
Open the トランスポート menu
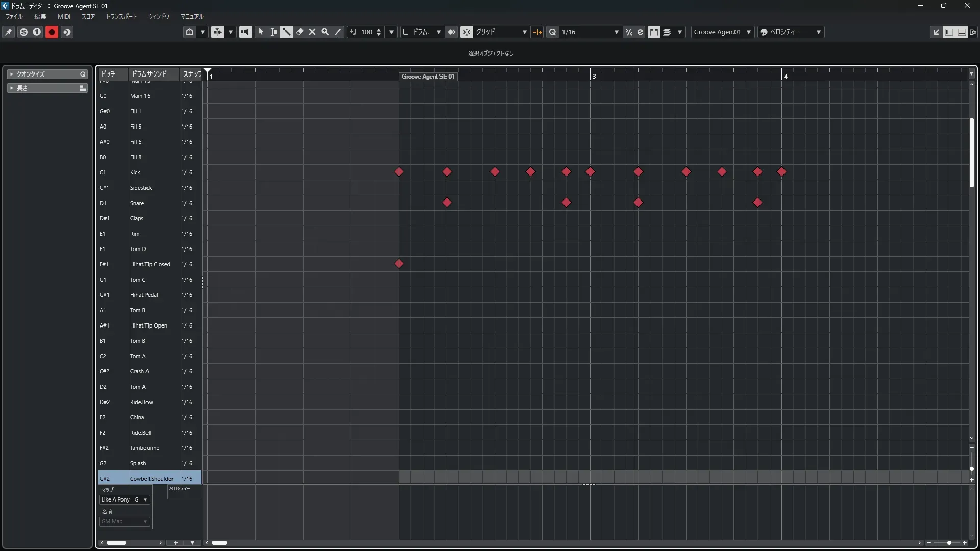(121, 16)
